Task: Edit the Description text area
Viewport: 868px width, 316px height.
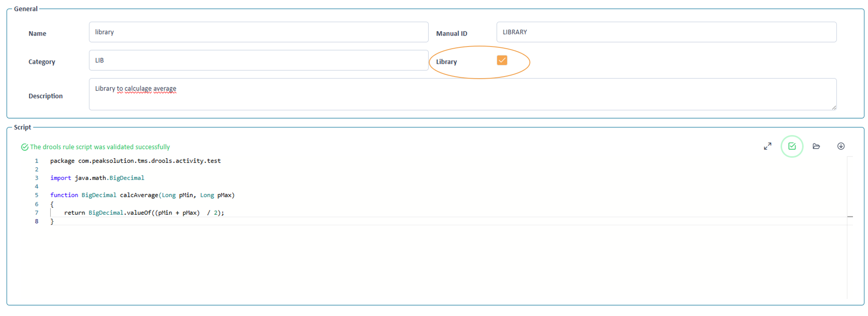Action: click(463, 94)
